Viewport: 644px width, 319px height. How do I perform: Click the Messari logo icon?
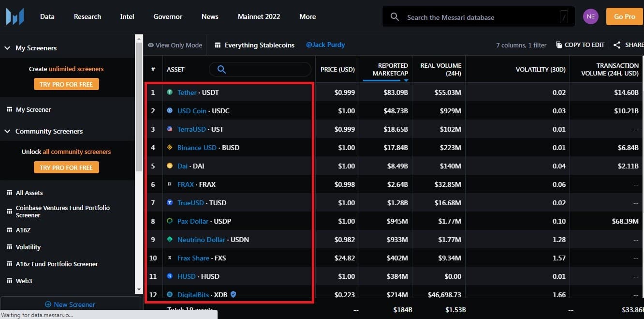(x=15, y=16)
